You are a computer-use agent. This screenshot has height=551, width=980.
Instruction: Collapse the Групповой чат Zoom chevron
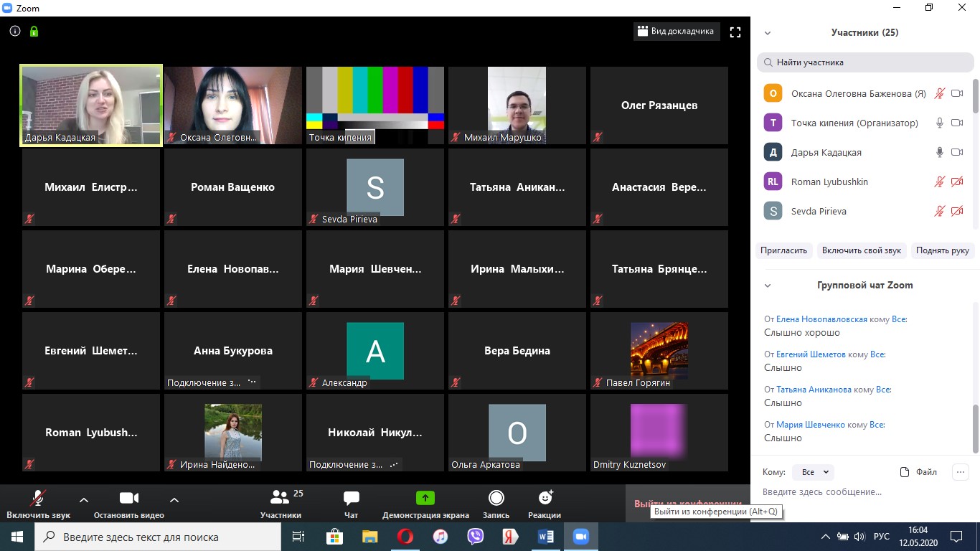tap(767, 286)
